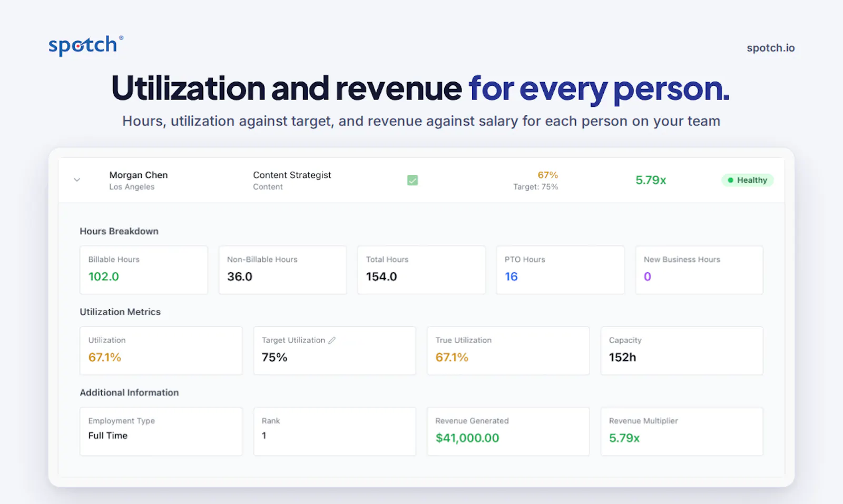The height and width of the screenshot is (504, 843).
Task: Click the pencil icon next to Target Utilization
Action: [x=332, y=340]
